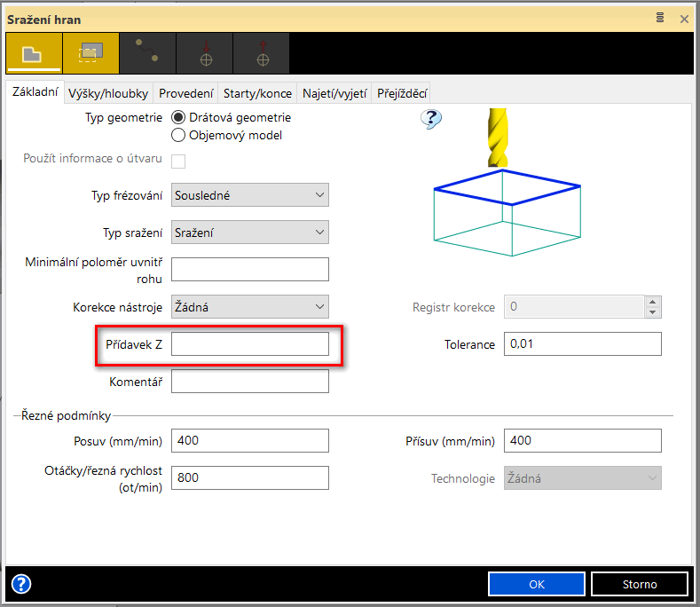700x607 pixels.
Task: Open the dialog options menu icon in title bar
Action: [660, 18]
